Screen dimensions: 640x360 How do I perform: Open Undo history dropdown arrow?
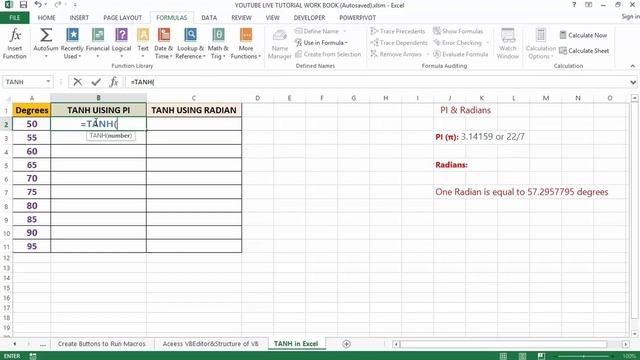(46, 5)
